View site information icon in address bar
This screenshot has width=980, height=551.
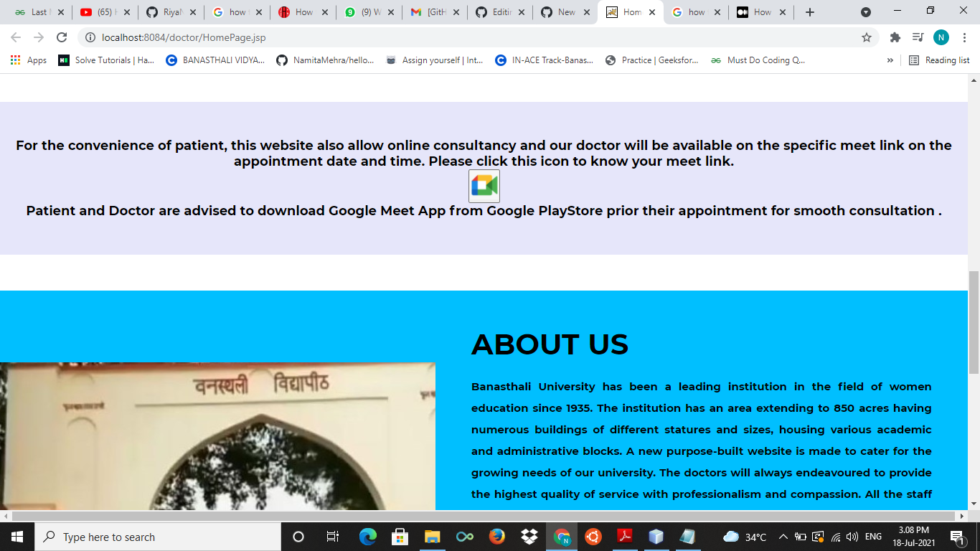[90, 37]
